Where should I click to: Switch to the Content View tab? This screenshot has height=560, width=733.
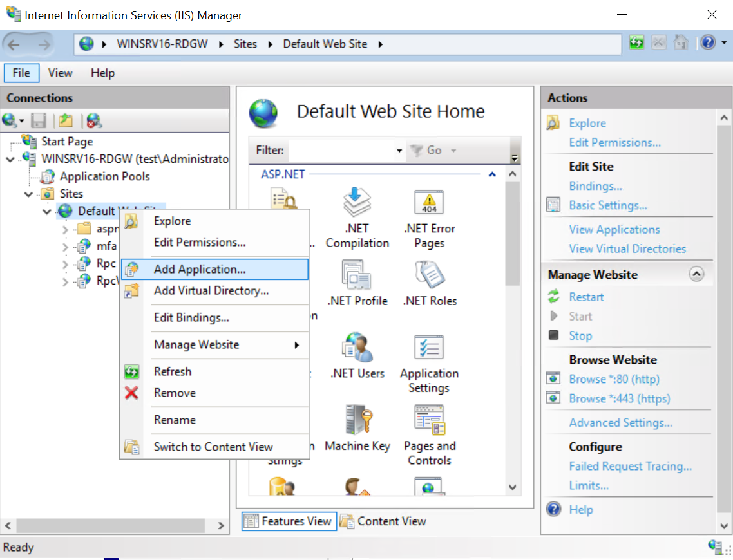[384, 521]
